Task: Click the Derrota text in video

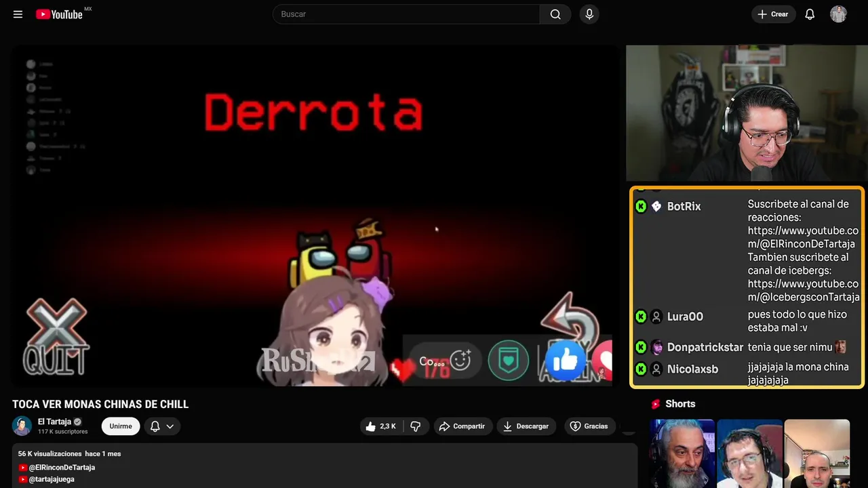Action: tap(313, 113)
